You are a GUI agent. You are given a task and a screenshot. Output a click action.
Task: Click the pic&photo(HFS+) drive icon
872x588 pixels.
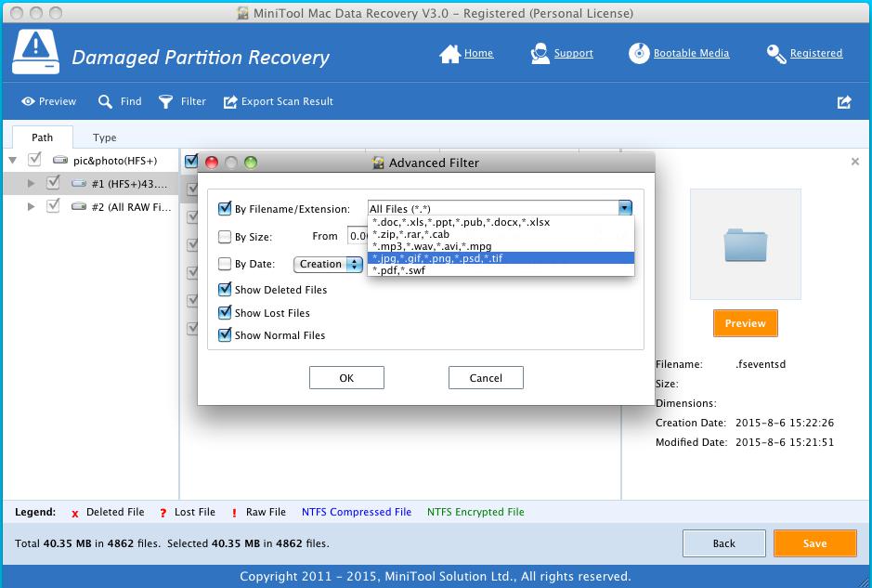click(x=60, y=160)
